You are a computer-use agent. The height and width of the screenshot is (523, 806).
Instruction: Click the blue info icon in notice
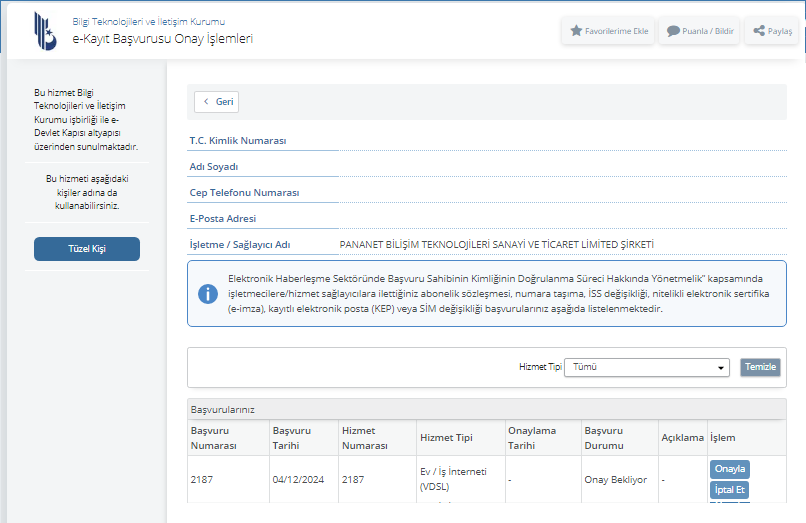coord(208,293)
